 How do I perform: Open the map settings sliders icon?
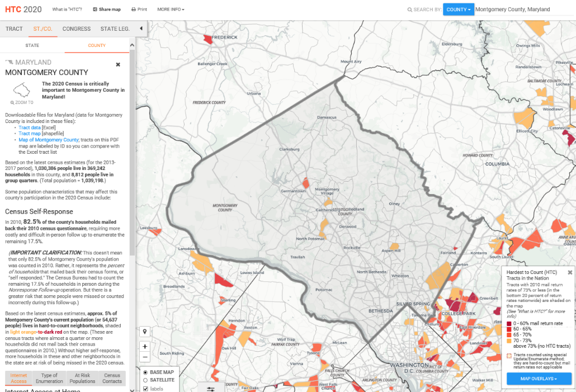tap(210, 389)
